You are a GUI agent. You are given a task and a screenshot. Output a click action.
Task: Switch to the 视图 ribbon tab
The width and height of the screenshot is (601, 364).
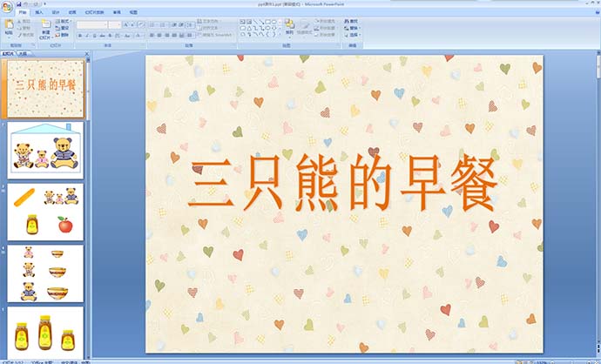(134, 12)
